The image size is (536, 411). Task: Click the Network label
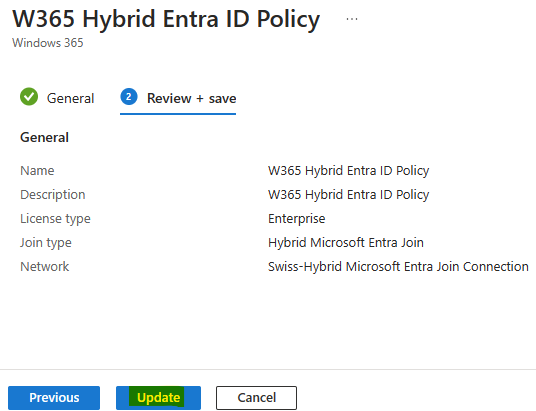44,267
